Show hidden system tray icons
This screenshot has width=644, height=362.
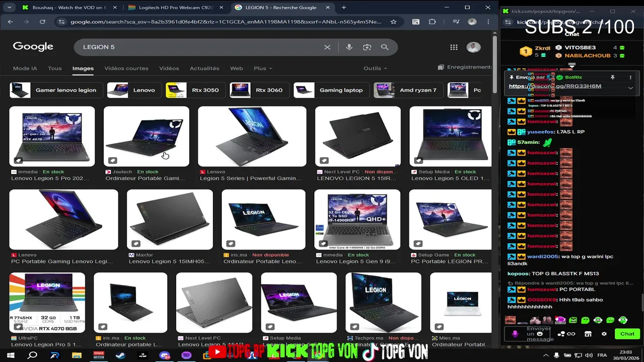[x=546, y=355]
